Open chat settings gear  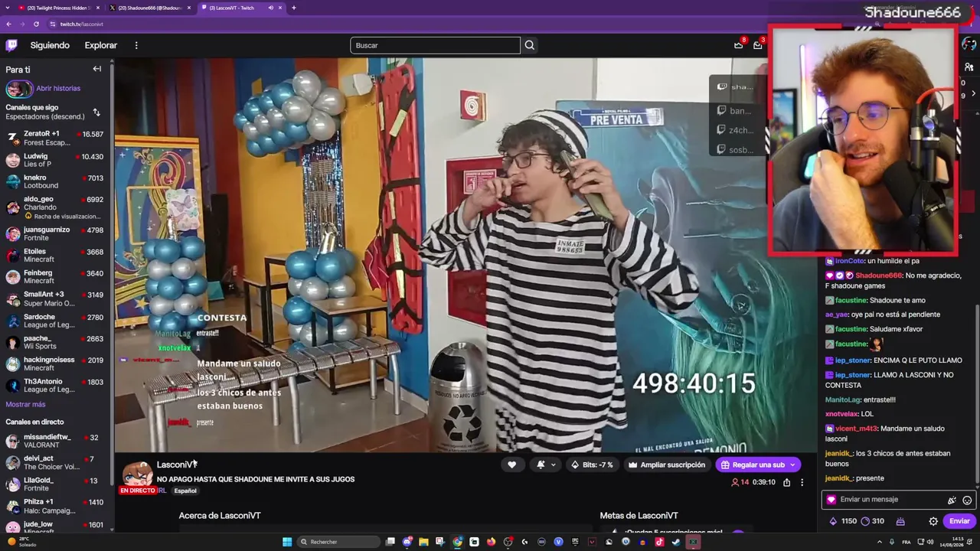click(933, 521)
